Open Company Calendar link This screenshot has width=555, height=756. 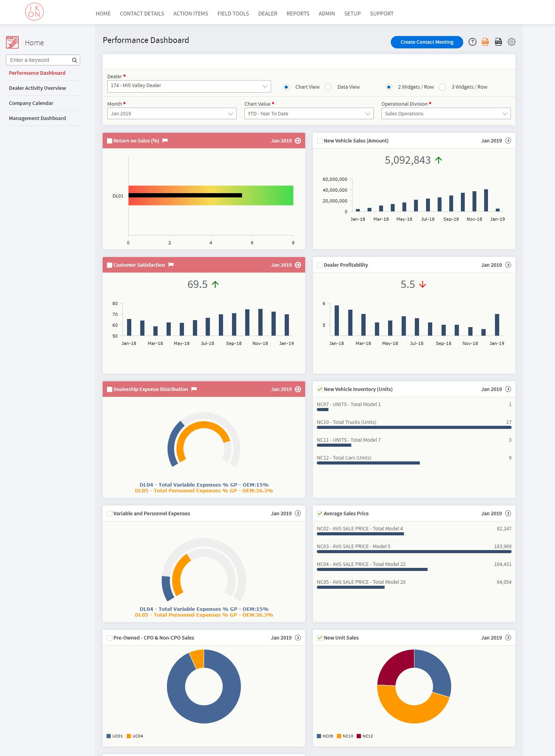(31, 103)
